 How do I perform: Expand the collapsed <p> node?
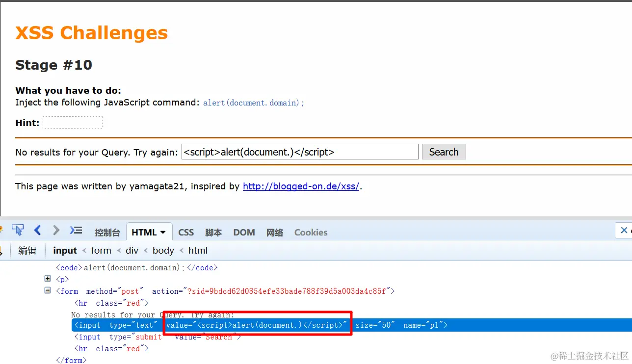click(48, 279)
